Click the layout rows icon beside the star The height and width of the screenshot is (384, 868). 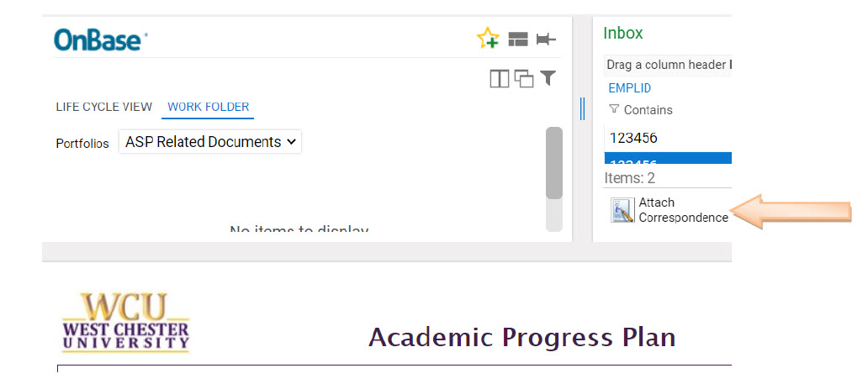click(x=518, y=39)
